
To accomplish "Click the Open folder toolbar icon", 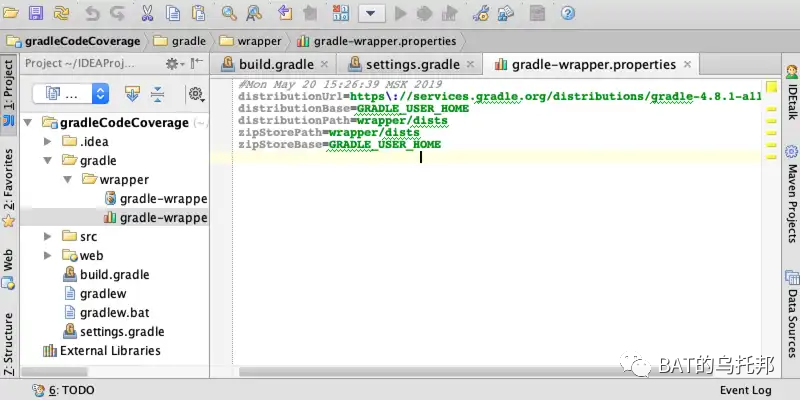I will [x=11, y=13].
